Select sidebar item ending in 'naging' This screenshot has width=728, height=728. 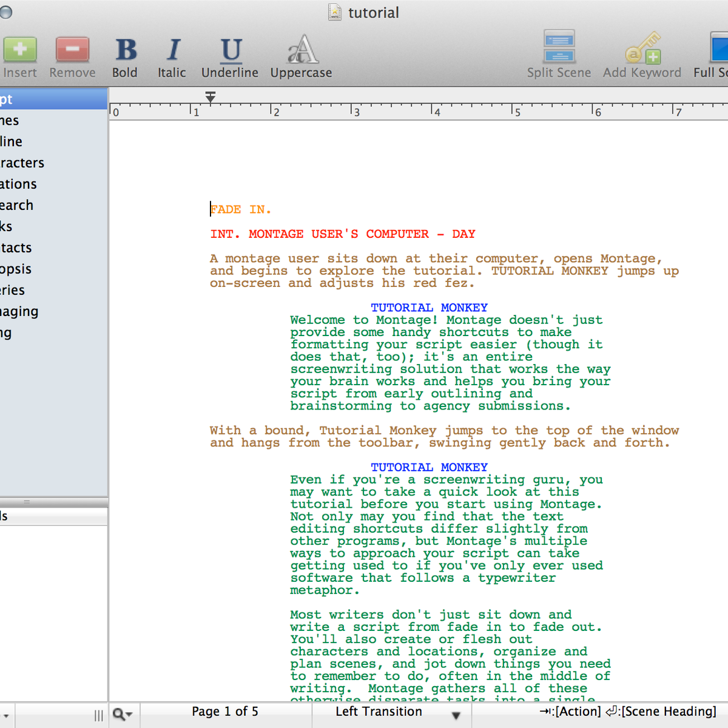54,311
